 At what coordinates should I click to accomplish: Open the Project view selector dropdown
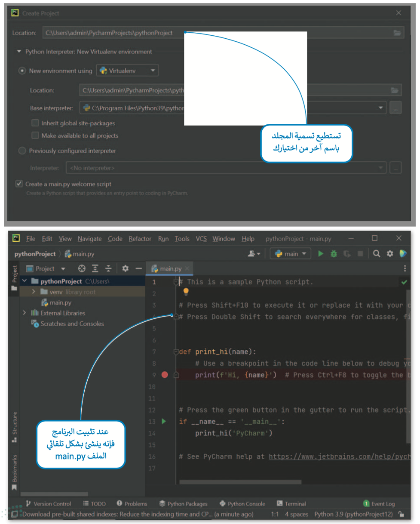(x=46, y=268)
